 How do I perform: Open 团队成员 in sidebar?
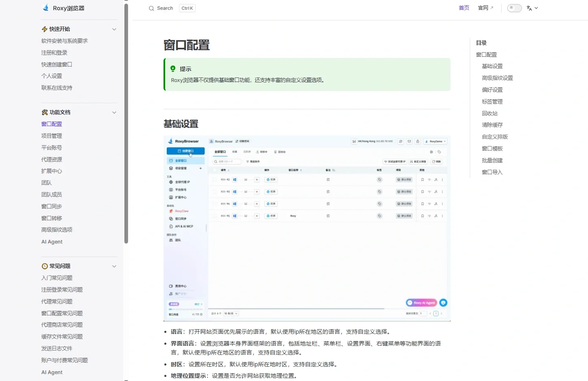pos(52,195)
